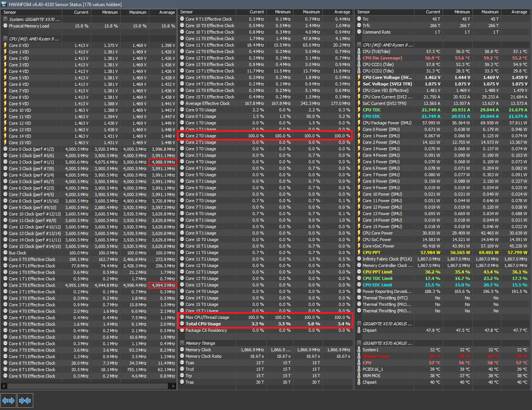Image resolution: width=532 pixels, height=410 pixels.
Task: Click the expand columns arrows button
Action: click(8, 400)
